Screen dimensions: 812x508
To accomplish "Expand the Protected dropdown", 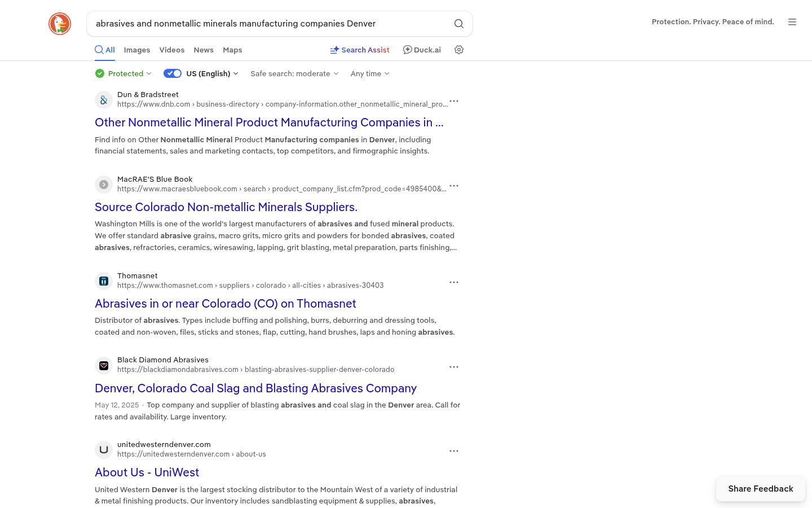I will pyautogui.click(x=123, y=73).
